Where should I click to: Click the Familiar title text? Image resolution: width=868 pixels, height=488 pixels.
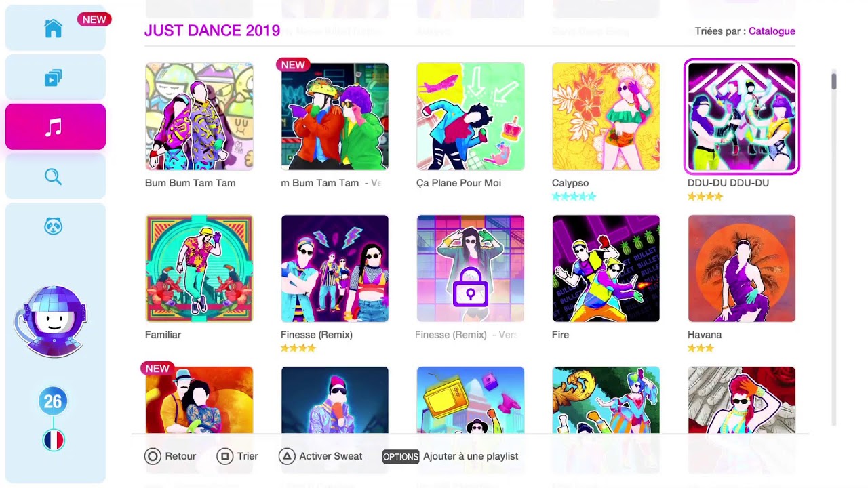point(163,335)
